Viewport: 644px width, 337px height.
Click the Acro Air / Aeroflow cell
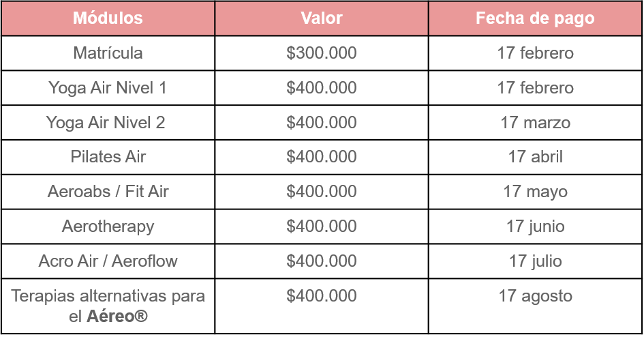tap(108, 261)
